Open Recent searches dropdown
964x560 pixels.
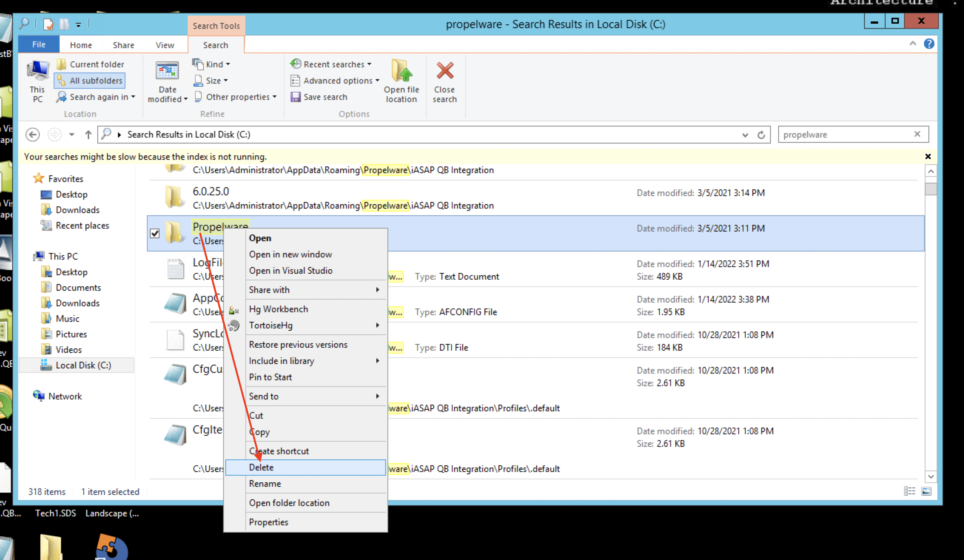pos(330,64)
